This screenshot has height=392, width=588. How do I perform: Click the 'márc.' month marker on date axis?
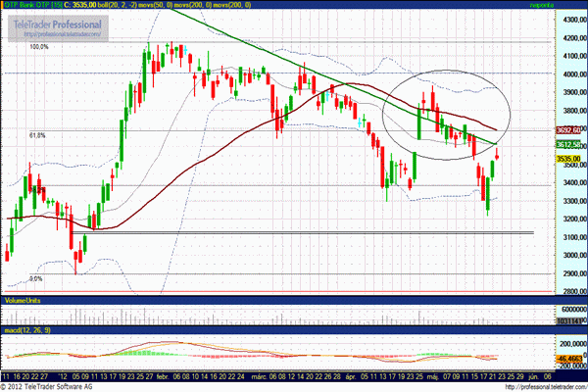point(259,376)
